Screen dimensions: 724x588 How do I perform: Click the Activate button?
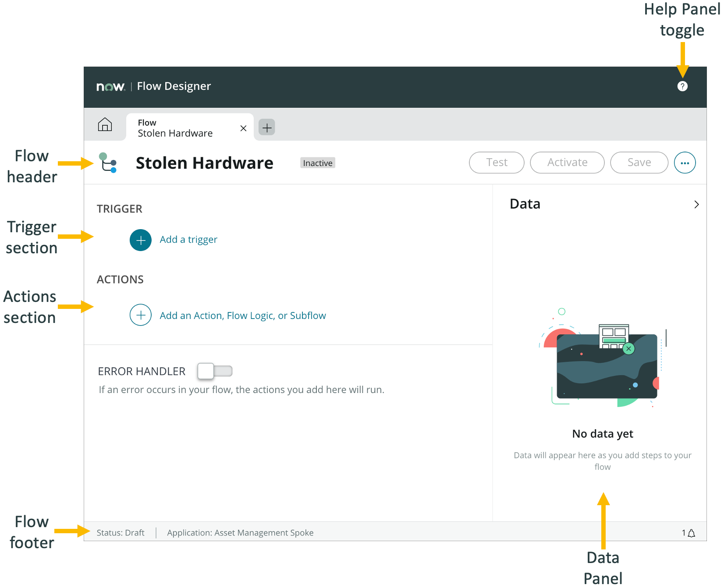click(x=567, y=163)
